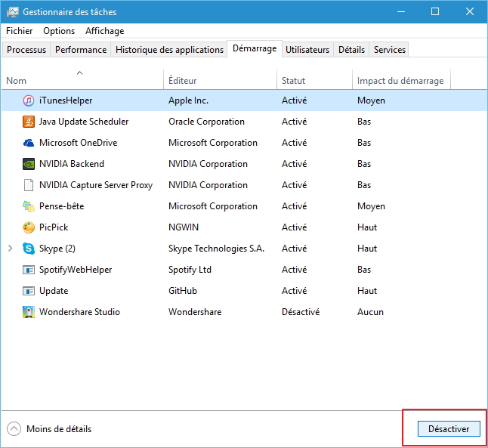Screen dimensions: 488x448
Task: Click the Moins de détails label
Action: click(x=59, y=429)
